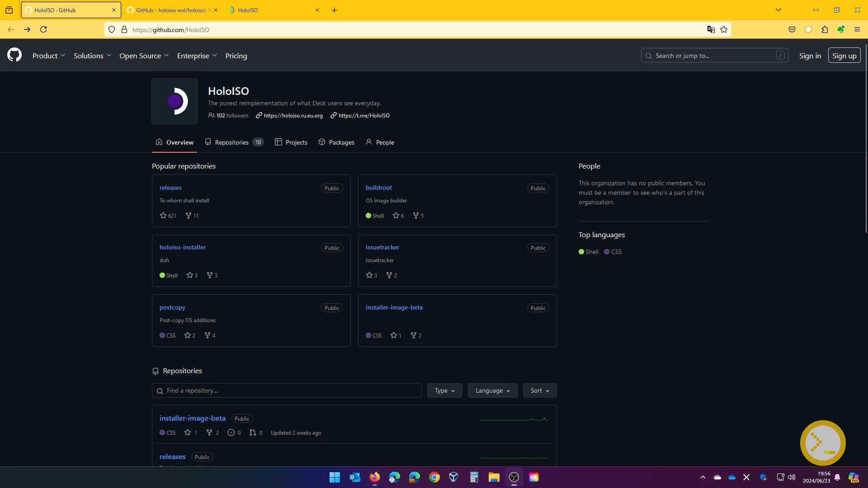The width and height of the screenshot is (868, 488).
Task: Open the Type filter dropdown
Action: pyautogui.click(x=444, y=390)
